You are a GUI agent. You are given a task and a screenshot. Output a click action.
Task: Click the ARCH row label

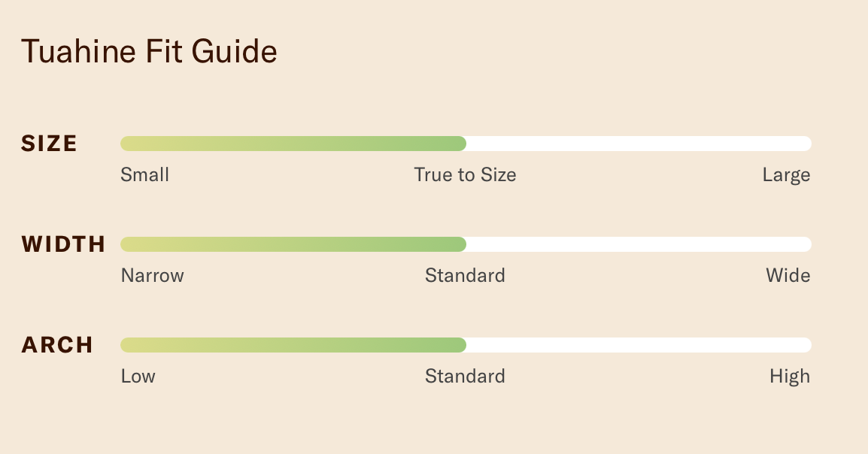coord(57,345)
